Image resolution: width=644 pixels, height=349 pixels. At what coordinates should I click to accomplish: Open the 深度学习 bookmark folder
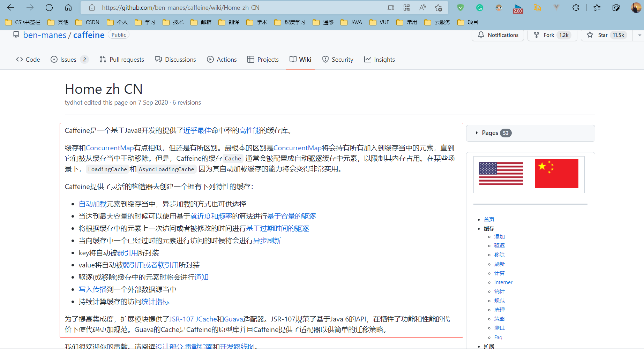[290, 22]
